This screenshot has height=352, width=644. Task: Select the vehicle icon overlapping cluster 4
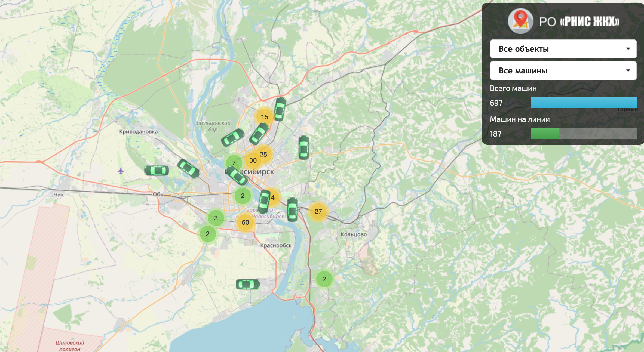[264, 202]
